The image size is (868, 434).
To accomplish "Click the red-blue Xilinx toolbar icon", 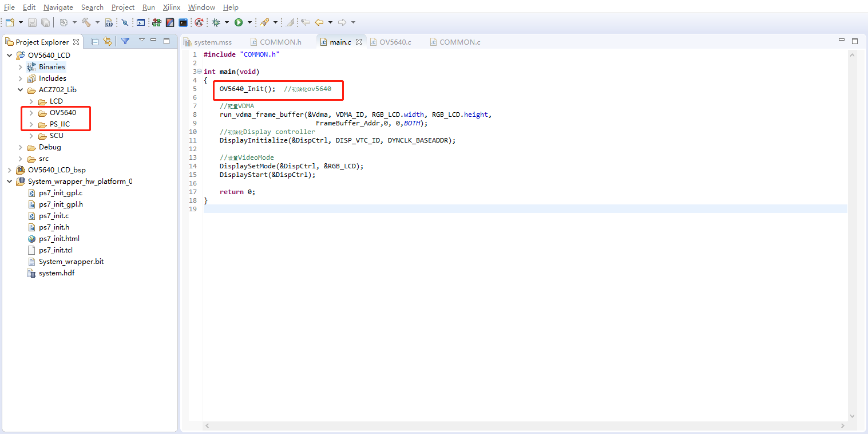I will tap(170, 22).
